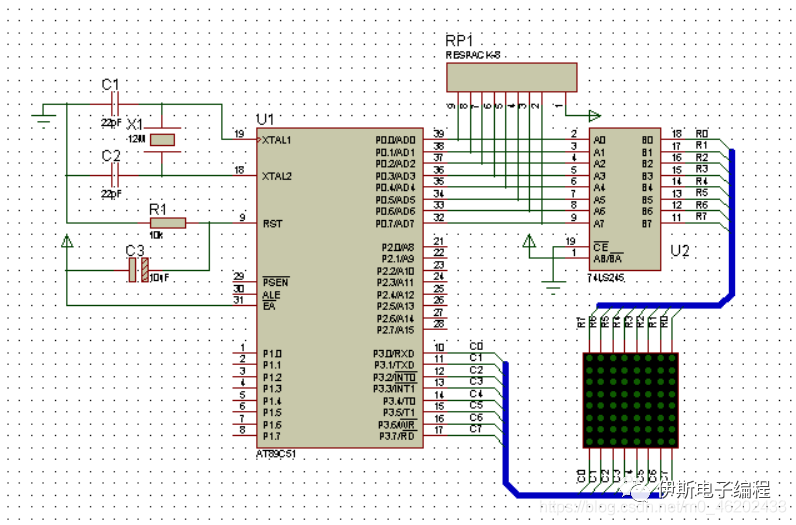Click pin number 32 of U1
The image size is (796, 525).
(439, 217)
